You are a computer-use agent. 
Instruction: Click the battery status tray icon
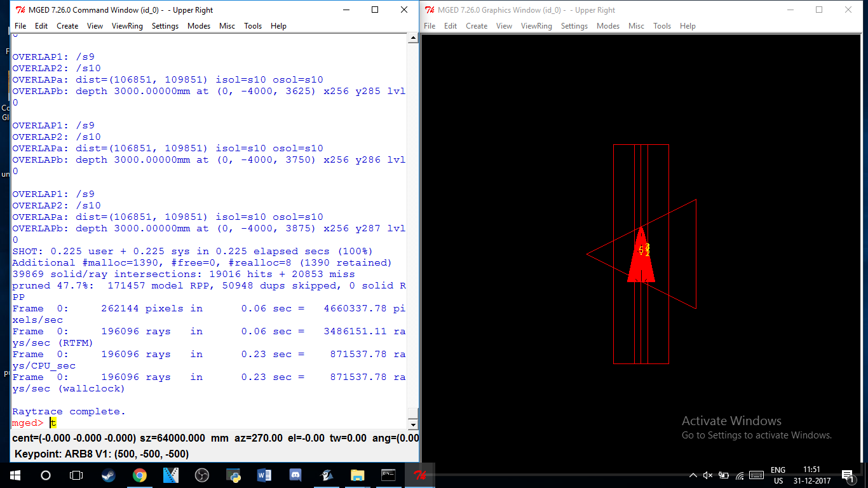(724, 475)
